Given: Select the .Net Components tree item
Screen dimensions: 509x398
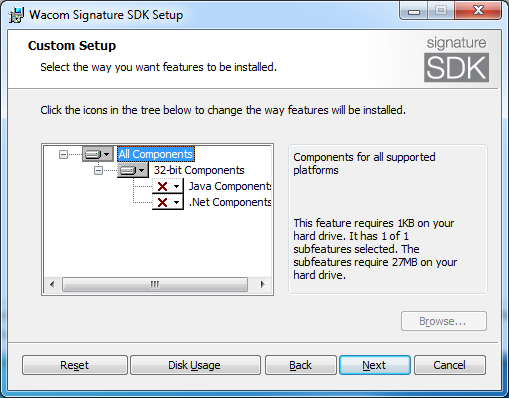Looking at the screenshot, I should [x=230, y=202].
